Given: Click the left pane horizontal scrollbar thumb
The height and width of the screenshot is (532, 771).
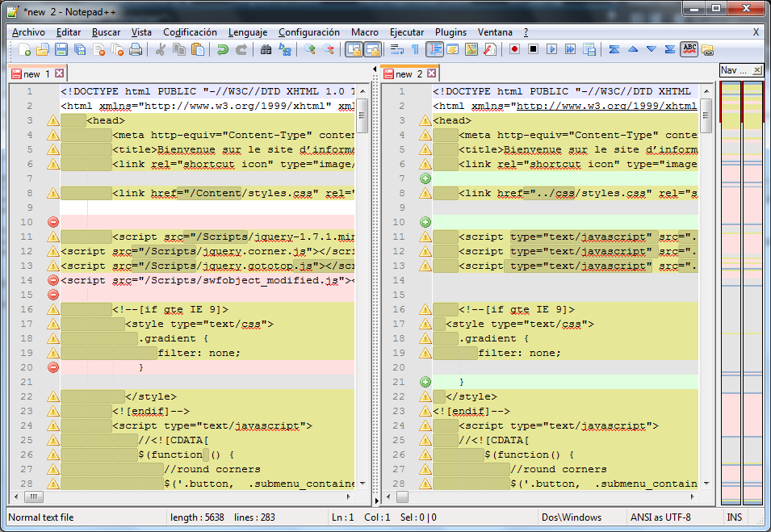Looking at the screenshot, I should [33, 497].
